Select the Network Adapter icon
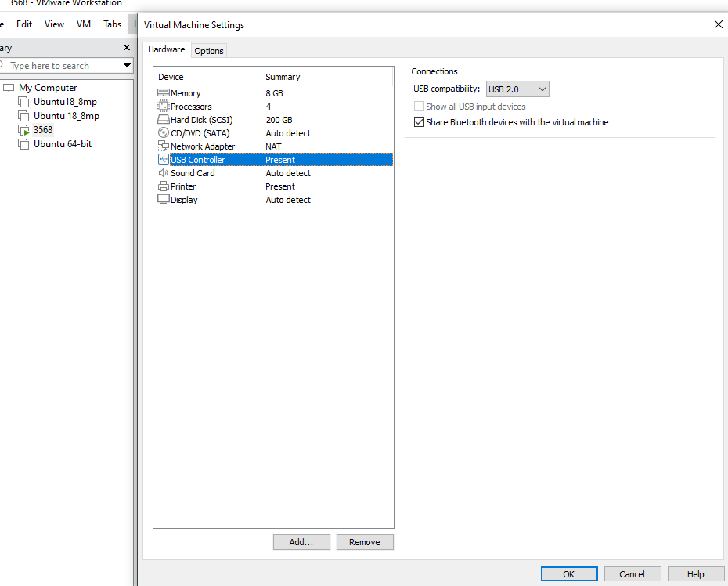Image resolution: width=728 pixels, height=586 pixels. (x=164, y=146)
